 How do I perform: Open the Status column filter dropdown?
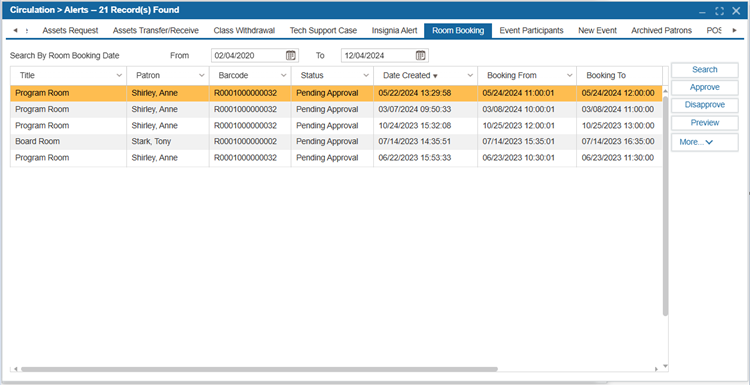tap(366, 76)
